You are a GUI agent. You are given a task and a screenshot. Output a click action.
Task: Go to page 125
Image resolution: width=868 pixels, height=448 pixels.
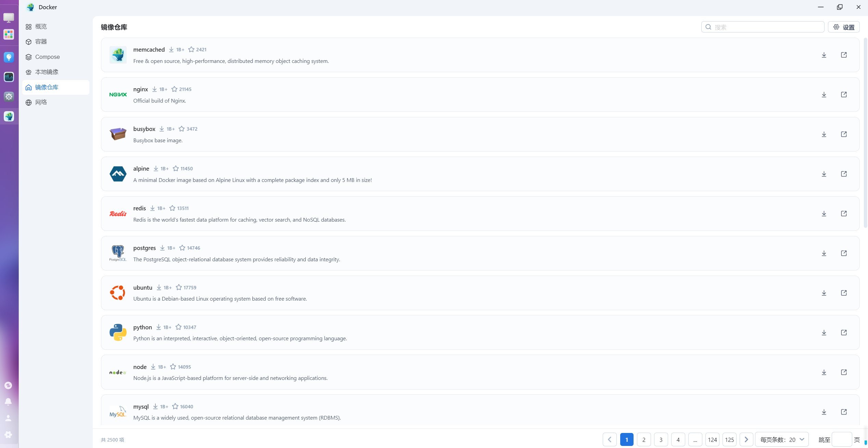click(x=729, y=439)
